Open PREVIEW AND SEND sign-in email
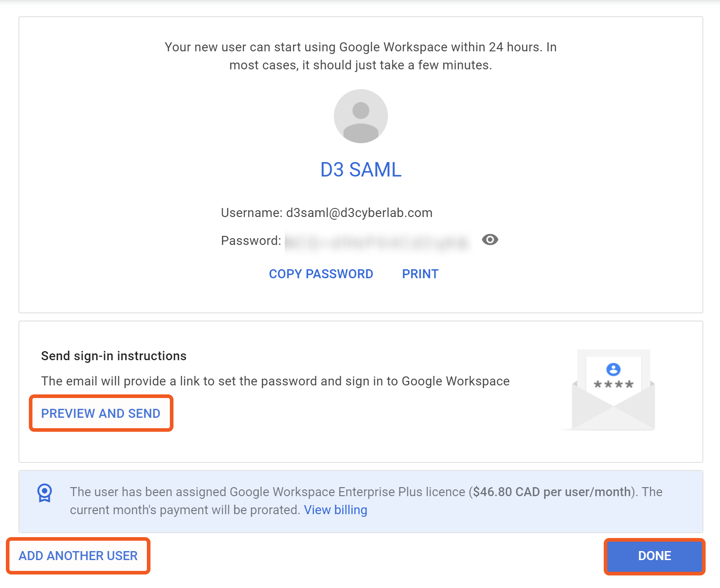 click(x=101, y=413)
